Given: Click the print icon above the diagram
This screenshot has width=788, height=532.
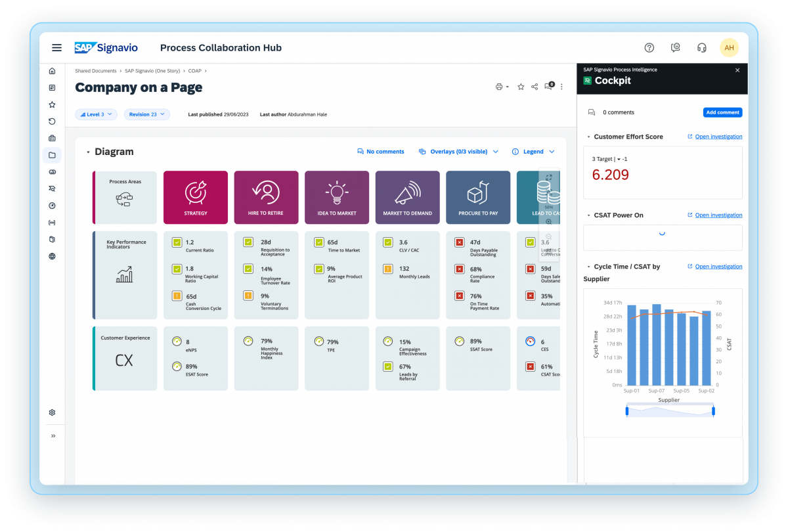Looking at the screenshot, I should 500,86.
